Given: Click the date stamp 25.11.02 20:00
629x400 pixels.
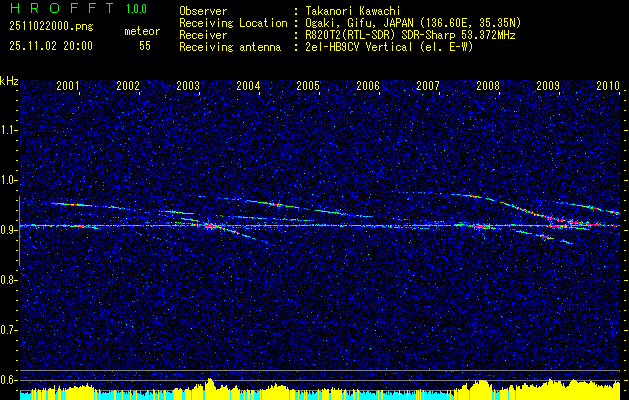Looking at the screenshot, I should click(51, 46).
